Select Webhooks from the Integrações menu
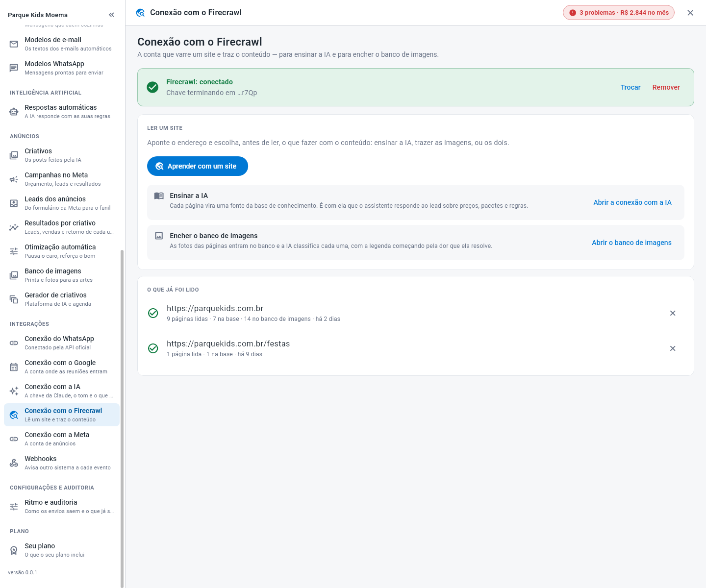Image resolution: width=706 pixels, height=588 pixels. tap(62, 463)
